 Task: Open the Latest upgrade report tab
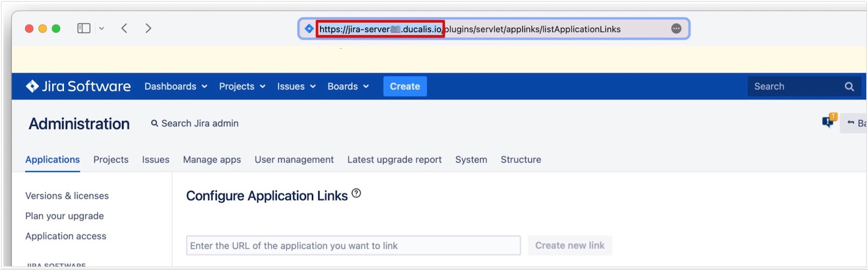pos(394,160)
